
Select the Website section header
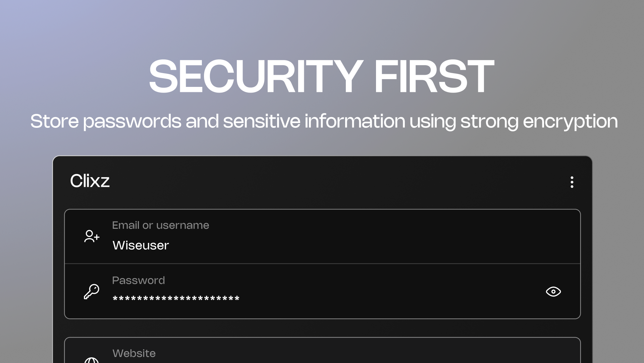134,353
